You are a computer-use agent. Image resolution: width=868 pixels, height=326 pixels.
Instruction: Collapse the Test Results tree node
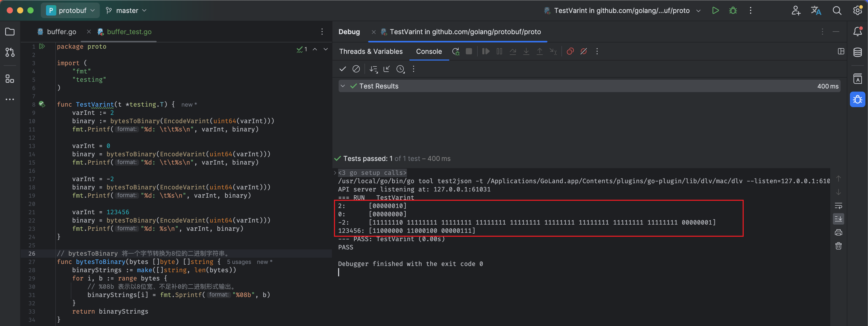point(343,86)
